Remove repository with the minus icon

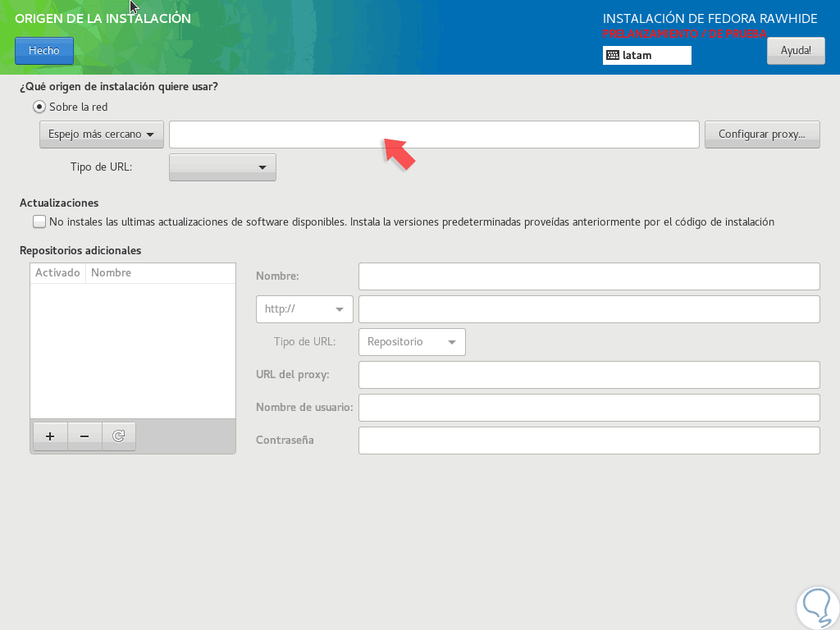click(84, 436)
